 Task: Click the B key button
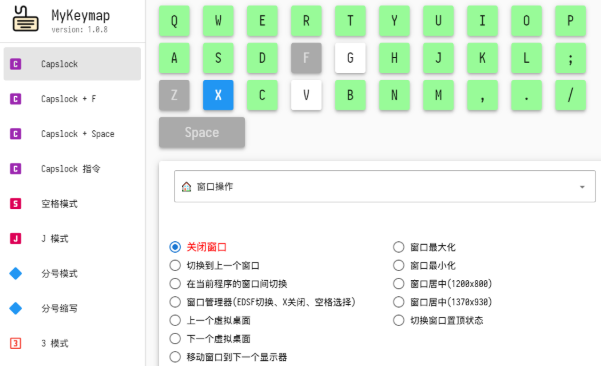pyautogui.click(x=350, y=95)
